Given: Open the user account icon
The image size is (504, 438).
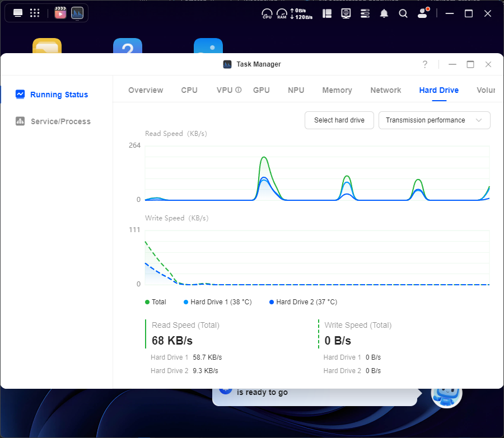Looking at the screenshot, I should click(x=423, y=13).
